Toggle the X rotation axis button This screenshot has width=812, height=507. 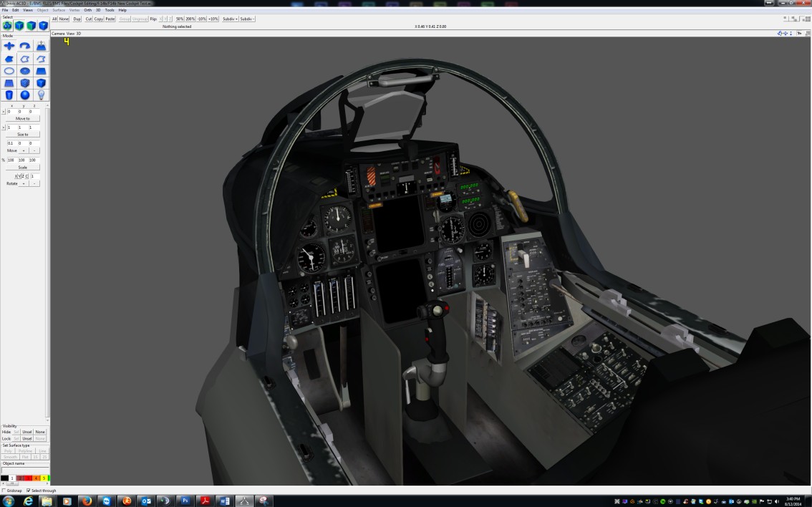click(16, 176)
